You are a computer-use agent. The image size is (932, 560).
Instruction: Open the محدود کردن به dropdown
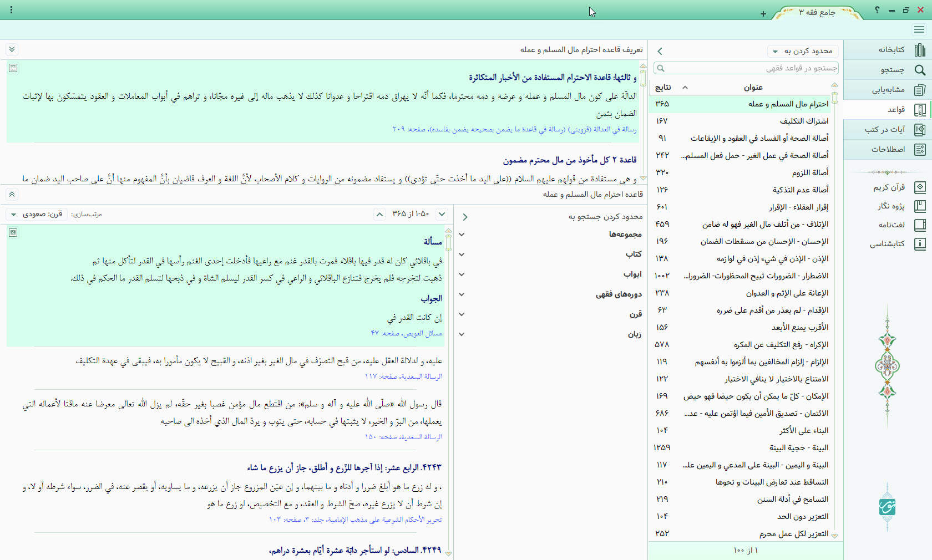point(803,51)
